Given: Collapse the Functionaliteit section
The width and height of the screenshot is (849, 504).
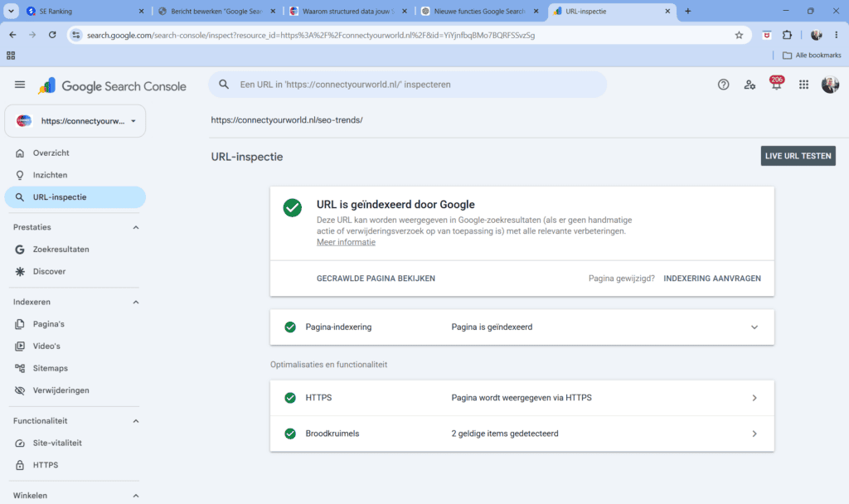Looking at the screenshot, I should (136, 421).
